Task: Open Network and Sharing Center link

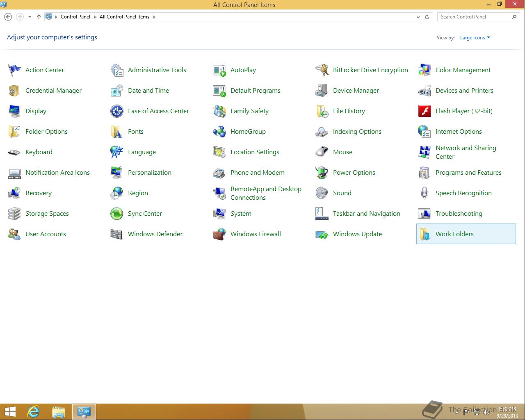Action: click(x=466, y=152)
